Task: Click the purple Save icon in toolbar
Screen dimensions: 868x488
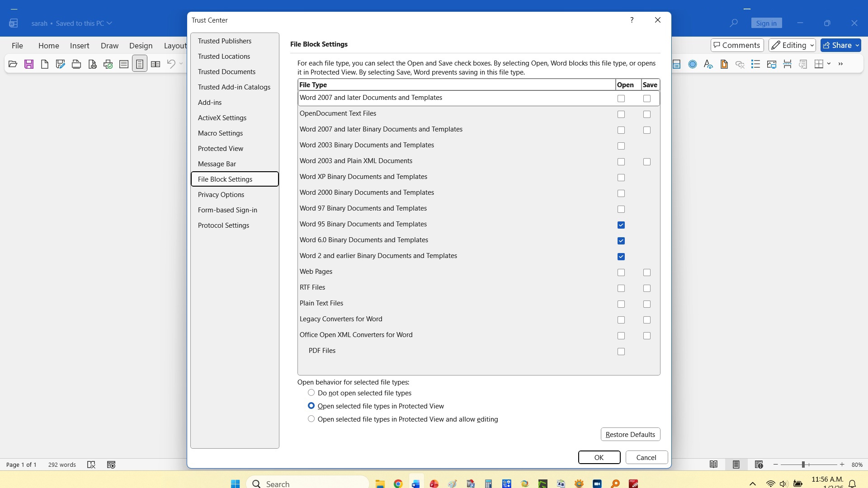Action: click(29, 64)
